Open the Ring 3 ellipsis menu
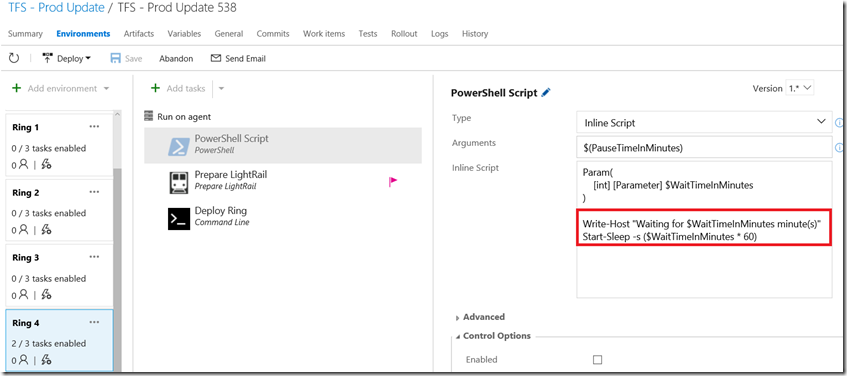This screenshot has width=847, height=376. click(95, 257)
